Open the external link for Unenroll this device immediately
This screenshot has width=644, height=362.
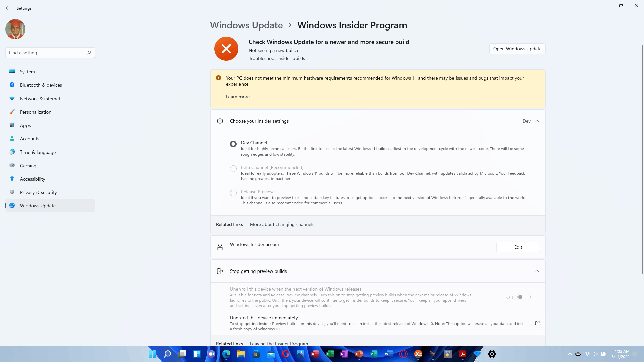pyautogui.click(x=537, y=323)
